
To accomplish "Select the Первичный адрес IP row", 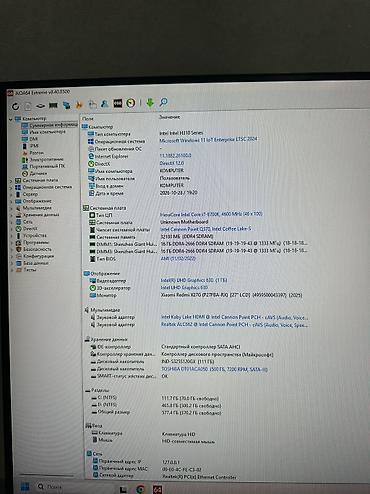I will (x=136, y=462).
